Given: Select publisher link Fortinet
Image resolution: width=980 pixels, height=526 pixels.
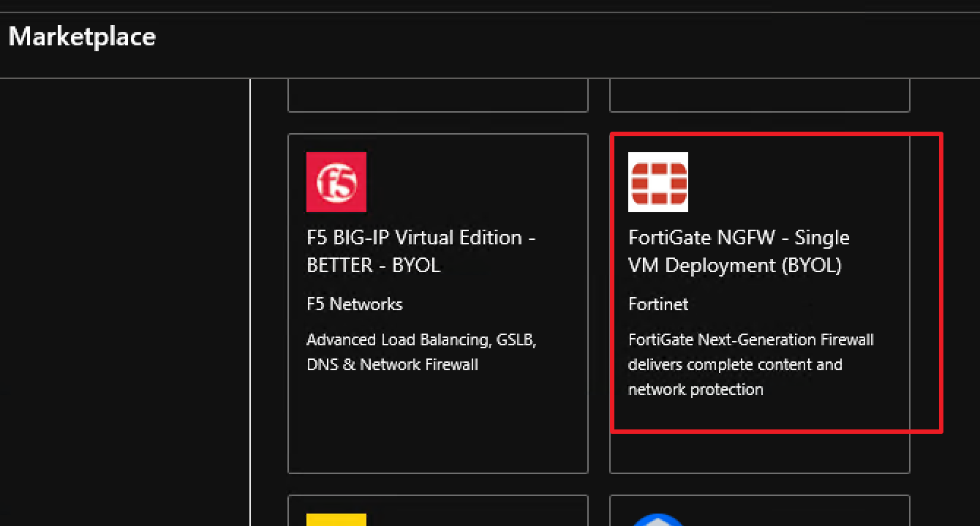Looking at the screenshot, I should (x=658, y=304).
